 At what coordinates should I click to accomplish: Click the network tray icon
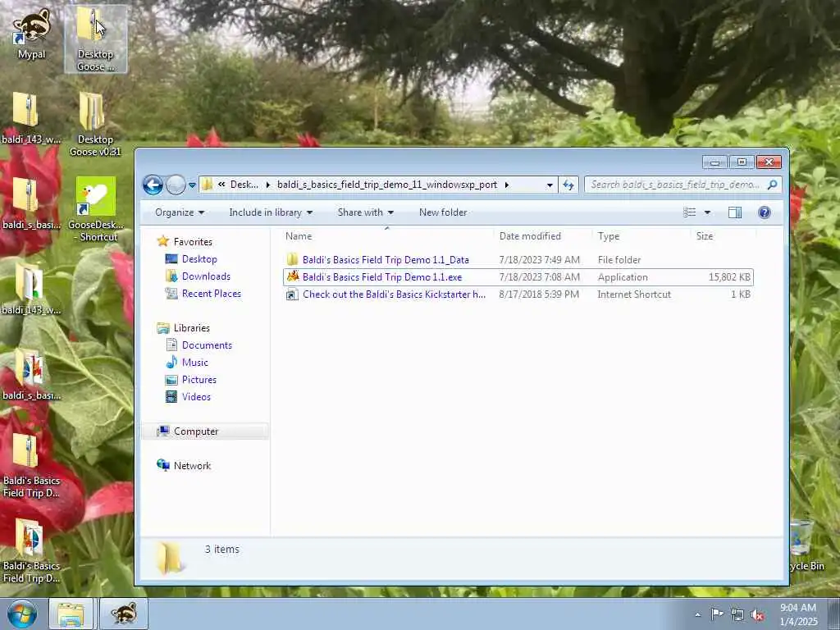(737, 614)
